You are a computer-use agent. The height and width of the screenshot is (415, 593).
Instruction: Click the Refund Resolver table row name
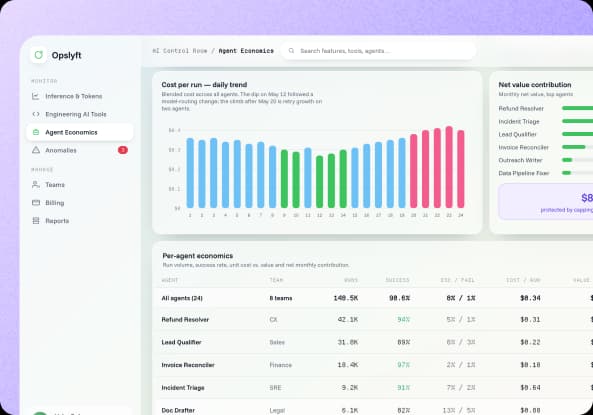click(185, 320)
